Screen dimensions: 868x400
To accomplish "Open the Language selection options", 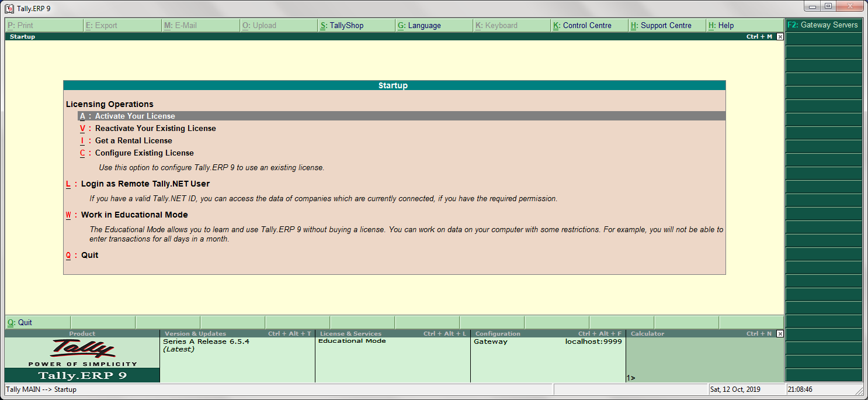I will (x=418, y=25).
